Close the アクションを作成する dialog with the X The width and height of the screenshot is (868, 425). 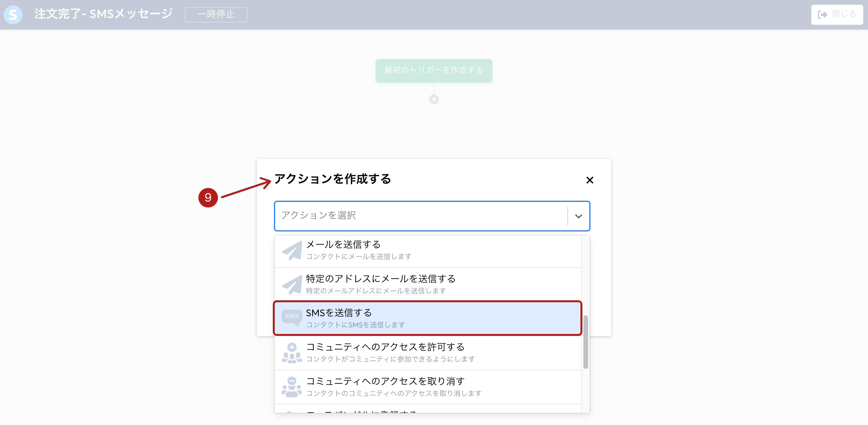[589, 180]
